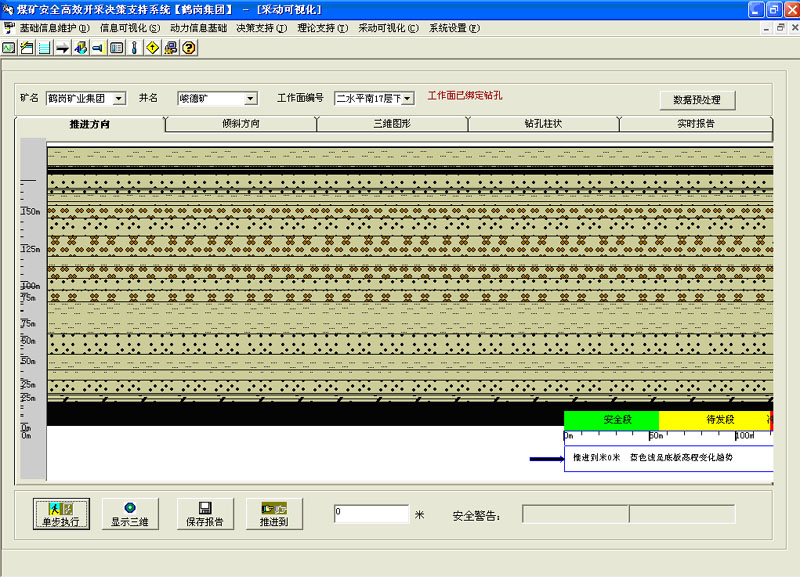The image size is (800, 577).
Task: Click the cyan list lines toolbar icon
Action: tap(44, 47)
